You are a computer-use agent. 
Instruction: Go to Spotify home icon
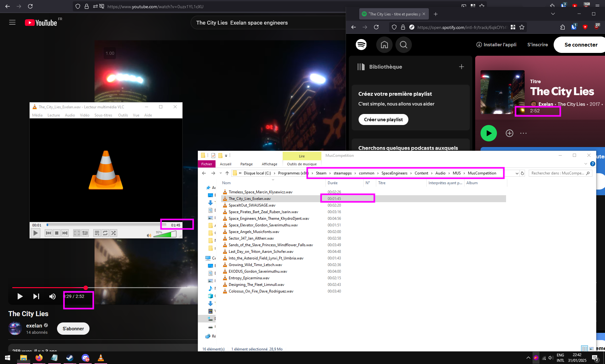[384, 45]
